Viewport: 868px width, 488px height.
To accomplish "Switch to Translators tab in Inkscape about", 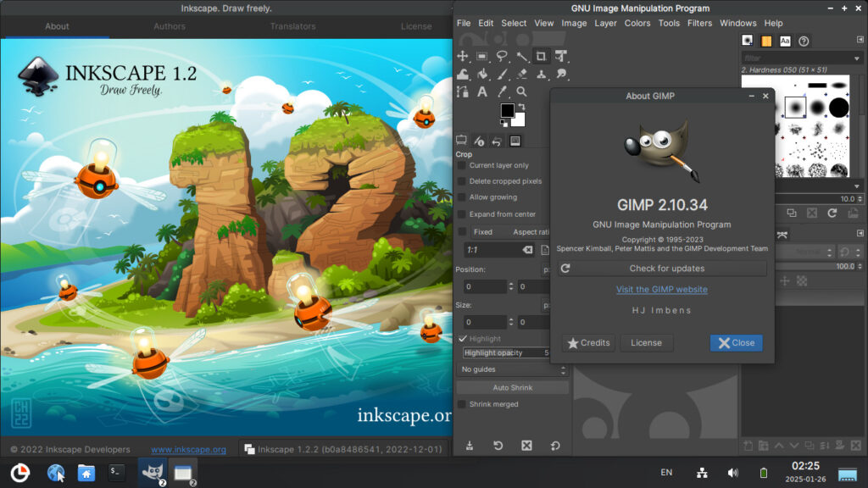I will tap(292, 26).
